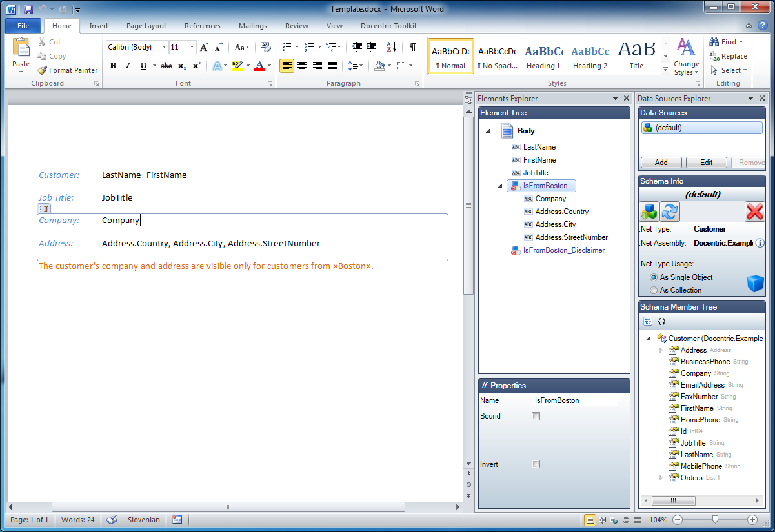Screen dimensions: 775x532
Task: Click the red X delete icon in Schema Info
Action: tap(754, 212)
